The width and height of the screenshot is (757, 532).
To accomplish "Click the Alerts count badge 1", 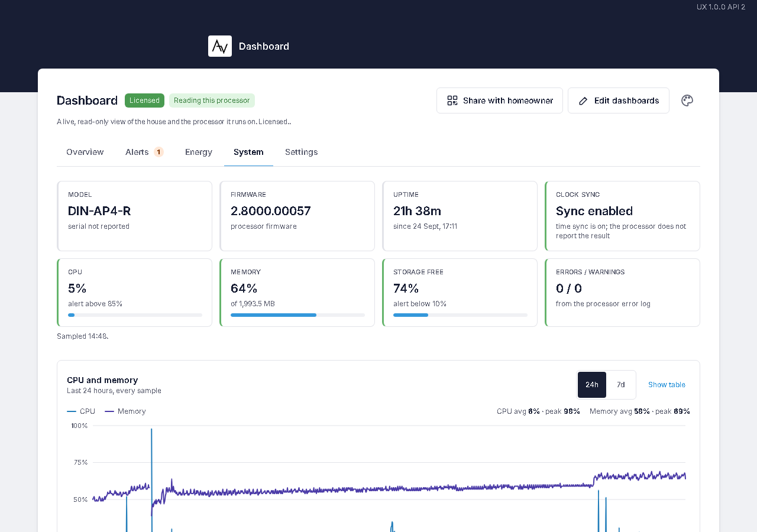I will (x=158, y=152).
